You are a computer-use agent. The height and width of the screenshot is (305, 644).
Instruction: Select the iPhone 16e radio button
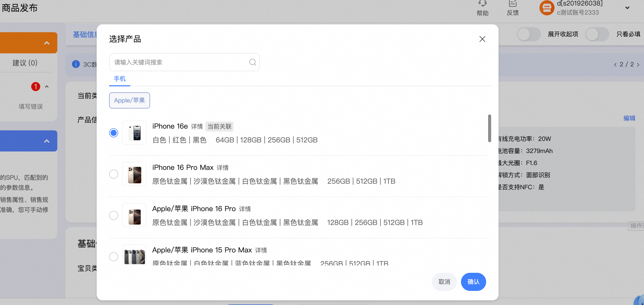pos(114,133)
